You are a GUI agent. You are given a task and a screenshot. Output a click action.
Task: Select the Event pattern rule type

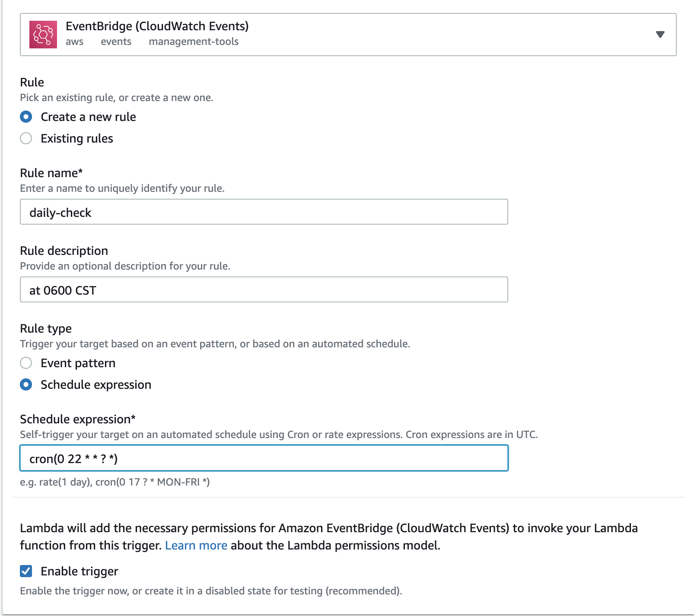coord(26,363)
